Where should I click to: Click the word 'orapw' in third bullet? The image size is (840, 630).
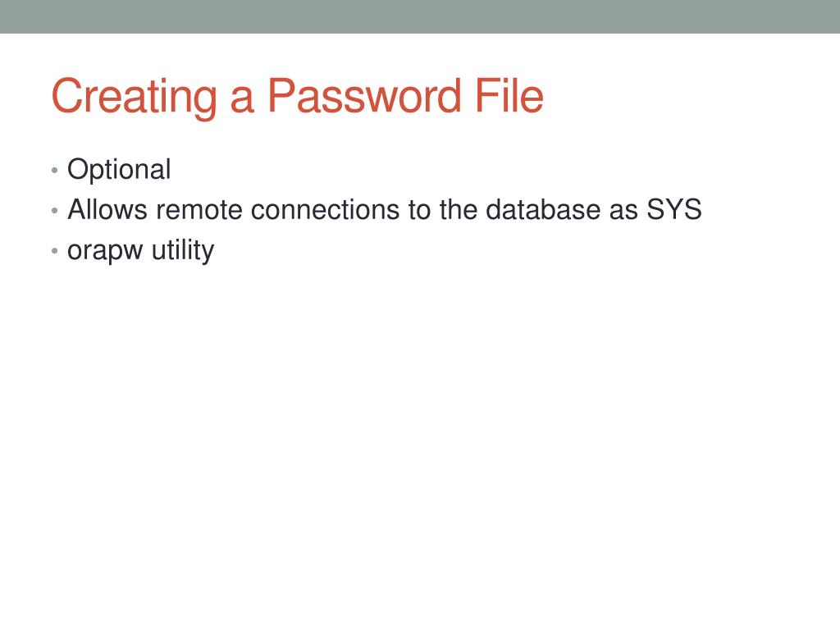pyautogui.click(x=105, y=251)
